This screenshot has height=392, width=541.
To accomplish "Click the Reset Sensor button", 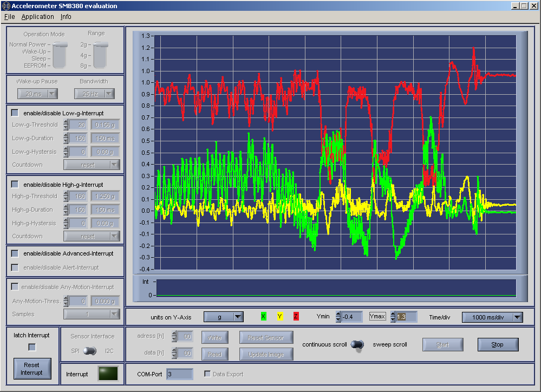I will click(266, 337).
